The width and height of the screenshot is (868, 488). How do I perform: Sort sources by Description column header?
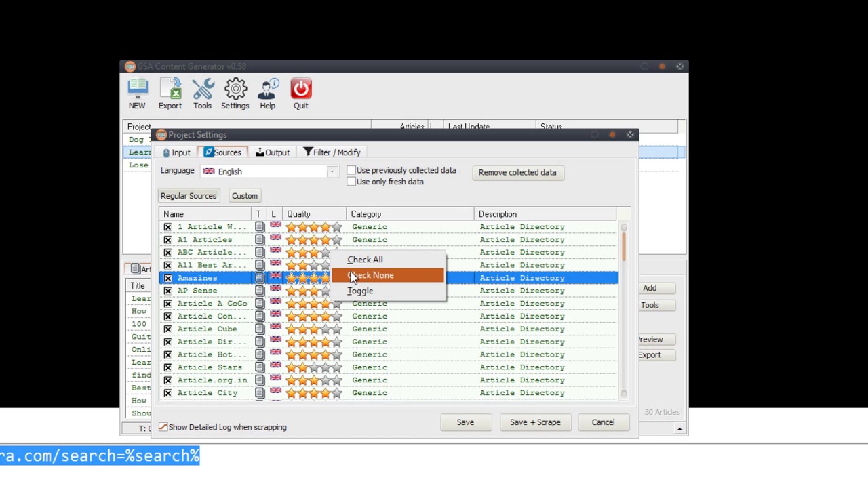click(546, 214)
